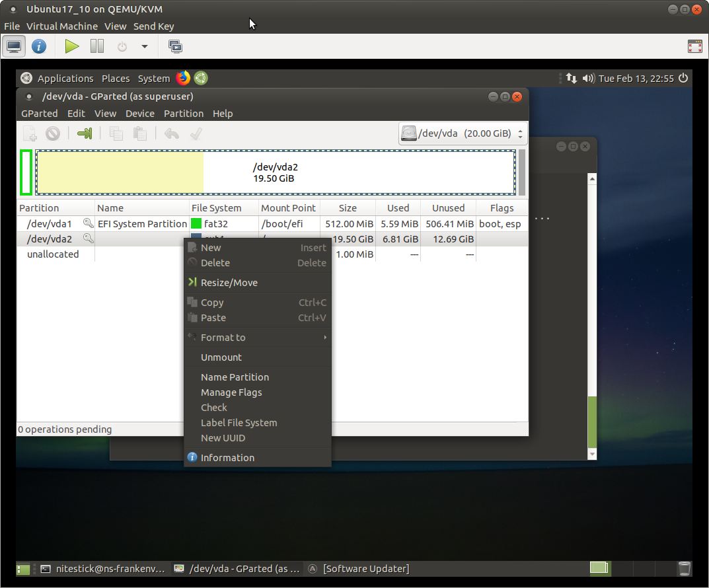Select the unallocated row in the partition list

click(x=272, y=254)
